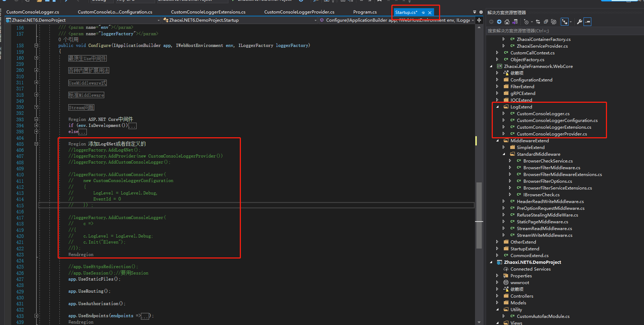Screen dimensions: 644x325
Task: Sync with active document via the arrows icon
Action: 538,22
